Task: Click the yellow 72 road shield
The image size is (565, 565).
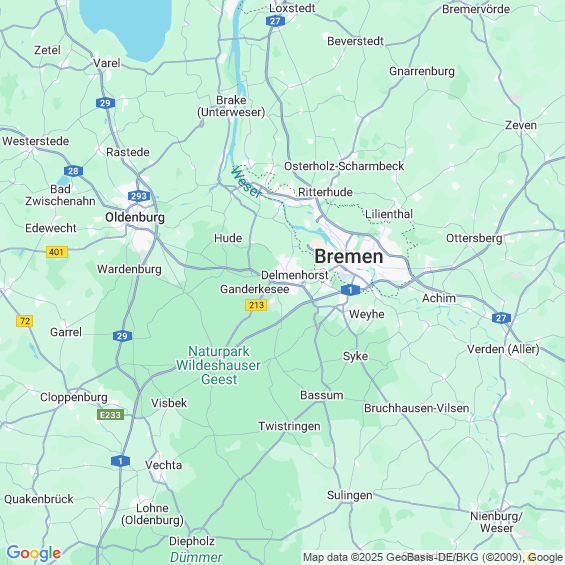Action: click(25, 321)
